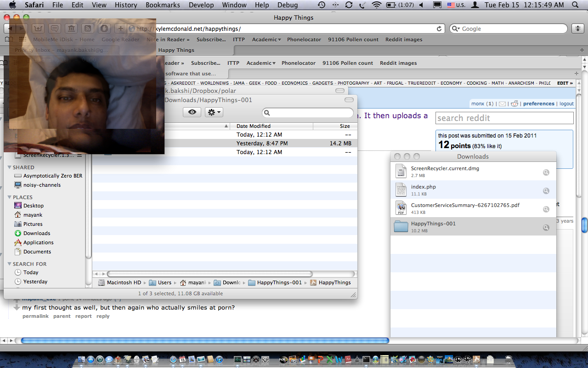Toggle Finder toolbar with the pill button
Viewport: 588px width, 368px height.
point(349,100)
